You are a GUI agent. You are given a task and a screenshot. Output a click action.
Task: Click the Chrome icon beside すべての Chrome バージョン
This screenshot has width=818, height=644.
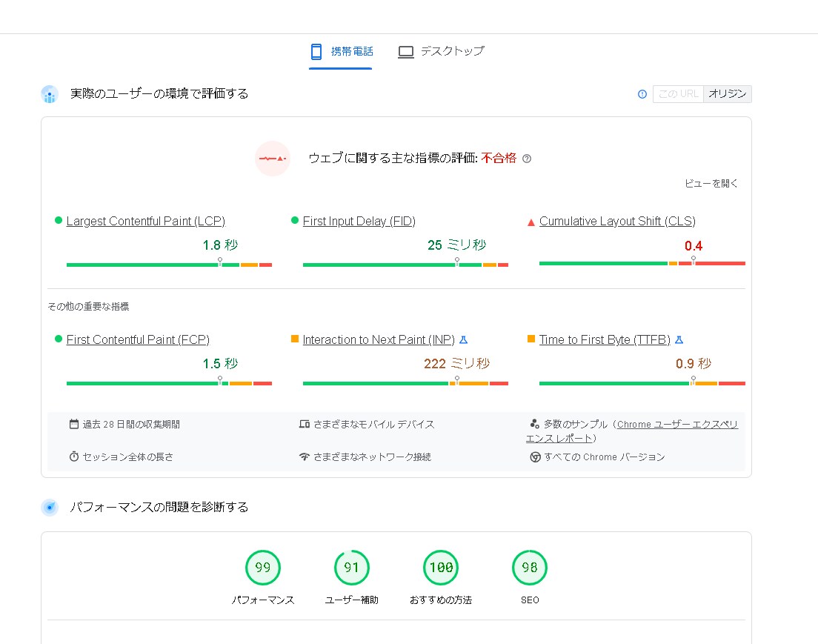[535, 457]
